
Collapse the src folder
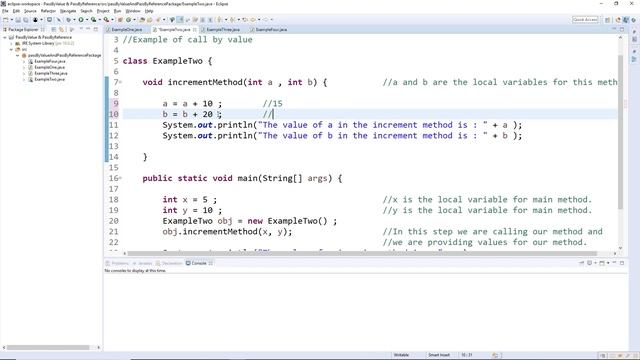[11, 49]
